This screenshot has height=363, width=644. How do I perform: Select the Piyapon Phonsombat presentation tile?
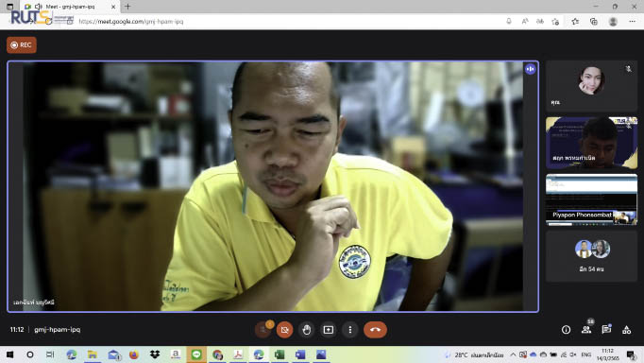point(591,199)
